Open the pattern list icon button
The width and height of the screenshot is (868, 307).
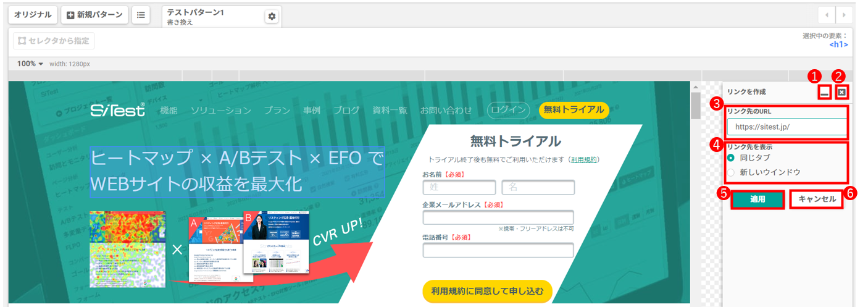(141, 15)
